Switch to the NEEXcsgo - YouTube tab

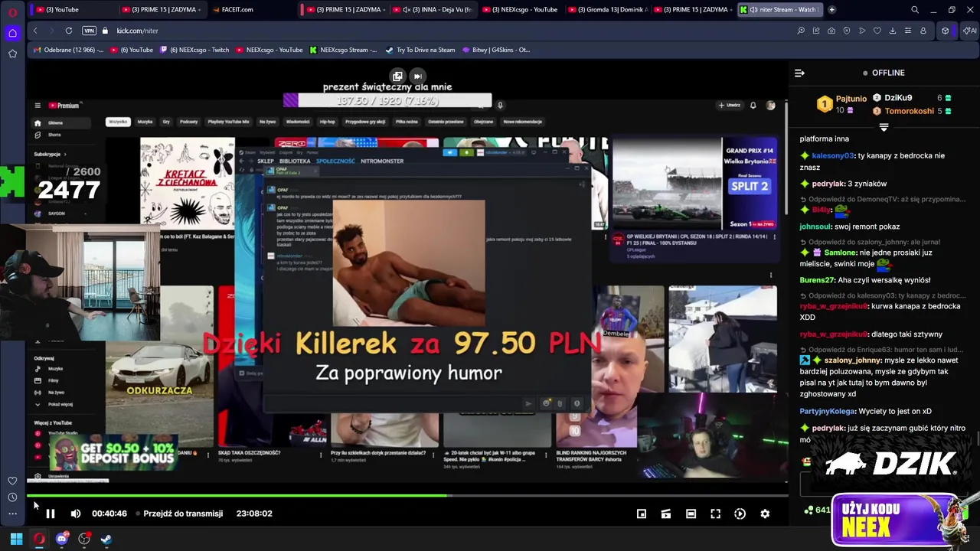tap(520, 10)
